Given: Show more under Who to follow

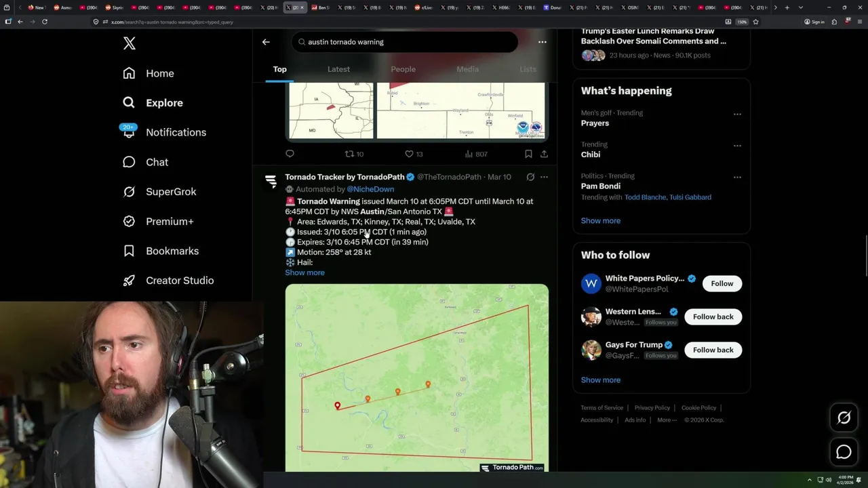Looking at the screenshot, I should click(x=600, y=380).
